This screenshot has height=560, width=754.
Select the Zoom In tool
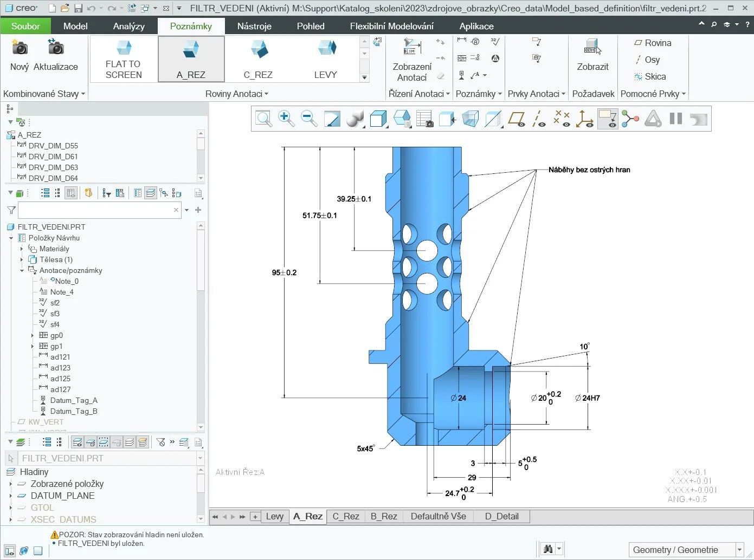[x=287, y=118]
